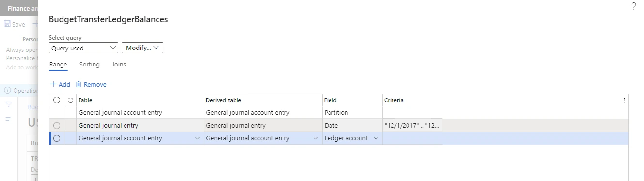
Task: Toggle the select-all circle in grid header
Action: pos(57,100)
